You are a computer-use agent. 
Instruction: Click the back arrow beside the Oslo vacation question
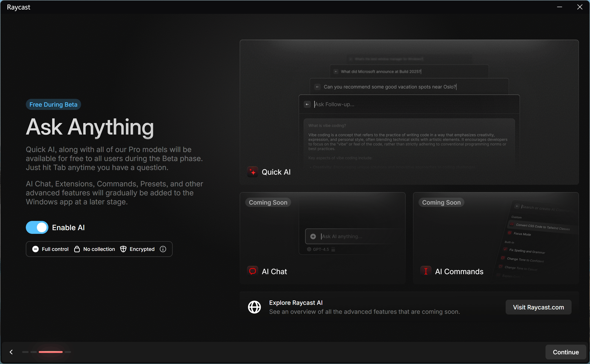tap(317, 87)
